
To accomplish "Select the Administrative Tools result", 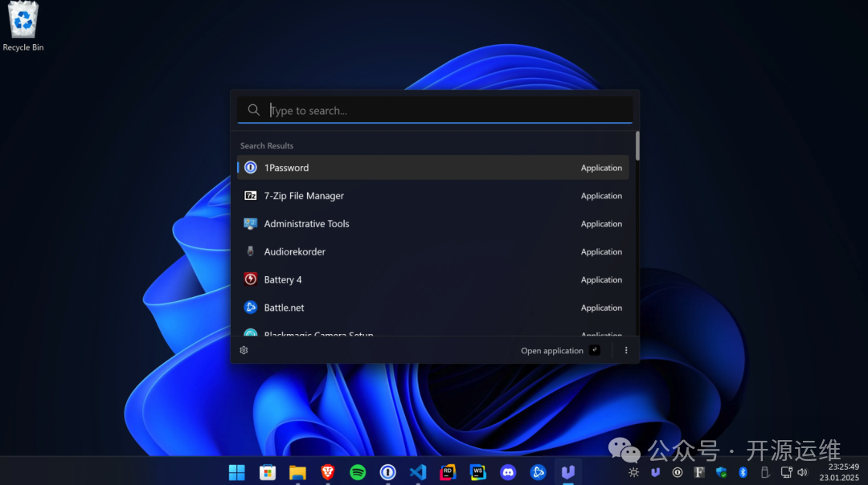I will [x=306, y=224].
